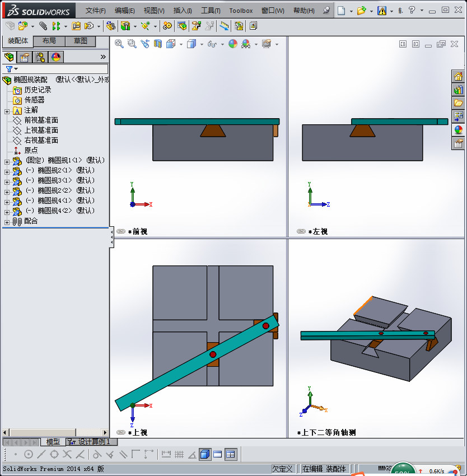Toggle the Four View viewport button
The height and width of the screenshot is (476, 467).
tap(231, 454)
